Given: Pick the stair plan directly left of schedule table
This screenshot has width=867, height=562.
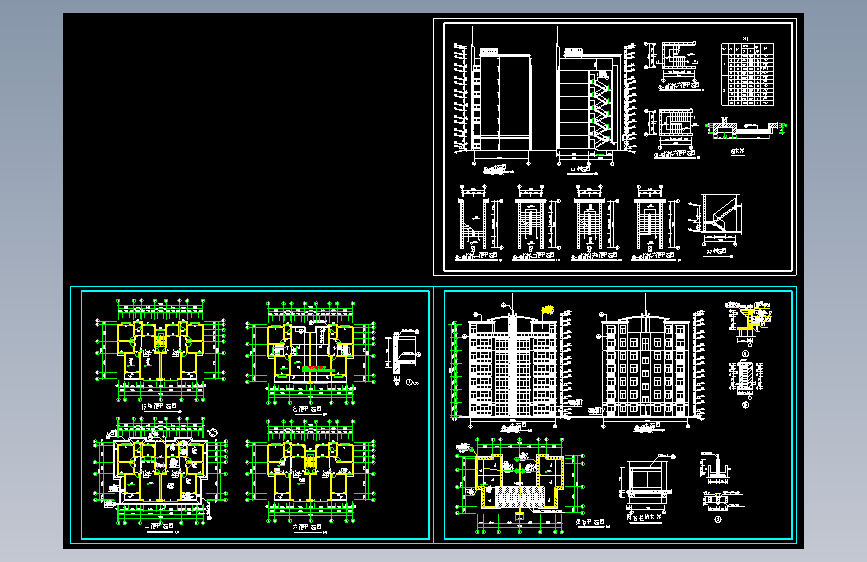Looking at the screenshot, I should [x=673, y=65].
